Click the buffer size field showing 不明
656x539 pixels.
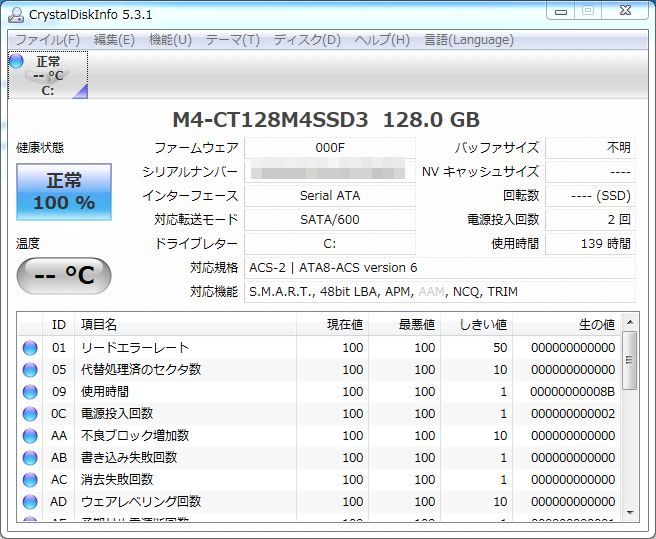[590, 148]
